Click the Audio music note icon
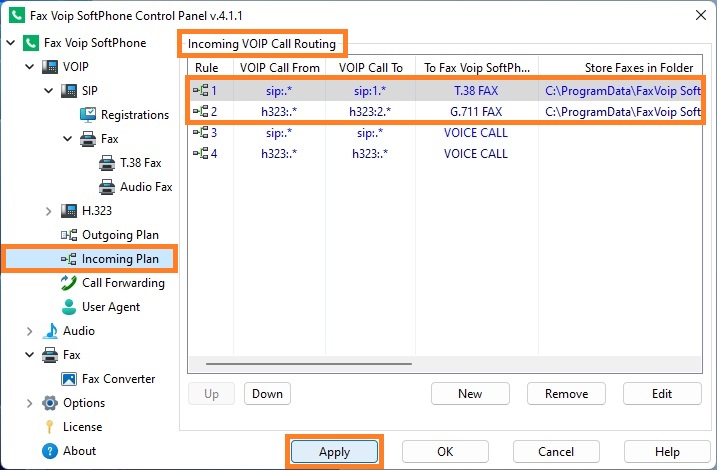This screenshot has width=717, height=470. 50,331
